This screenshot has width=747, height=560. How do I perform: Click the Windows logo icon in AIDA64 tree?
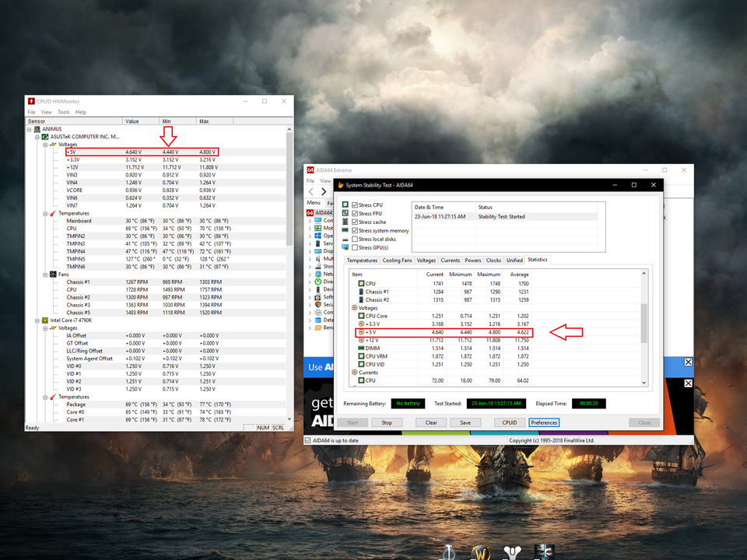(x=317, y=236)
